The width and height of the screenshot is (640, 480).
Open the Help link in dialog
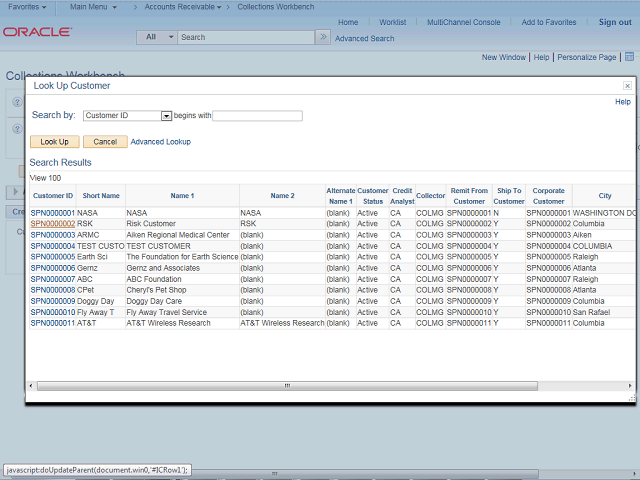tap(622, 102)
